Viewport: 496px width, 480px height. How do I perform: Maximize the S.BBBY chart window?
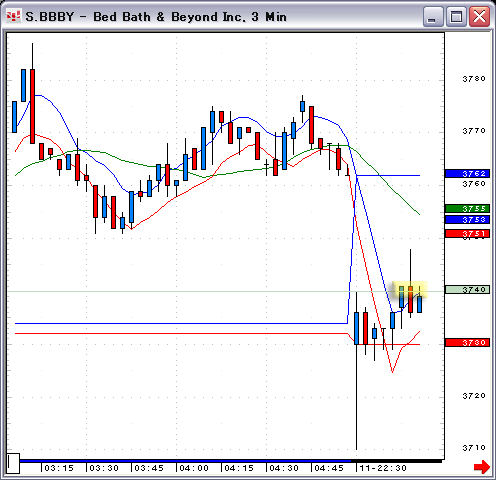coord(456,16)
